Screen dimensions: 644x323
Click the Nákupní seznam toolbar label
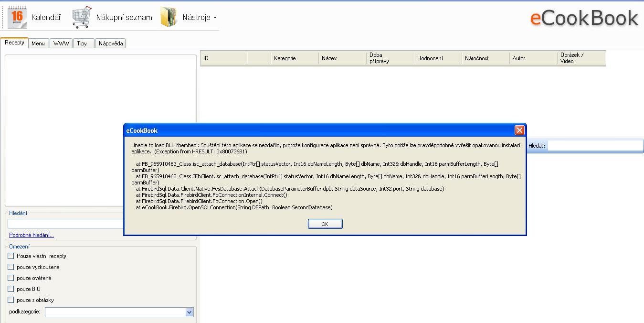click(124, 18)
